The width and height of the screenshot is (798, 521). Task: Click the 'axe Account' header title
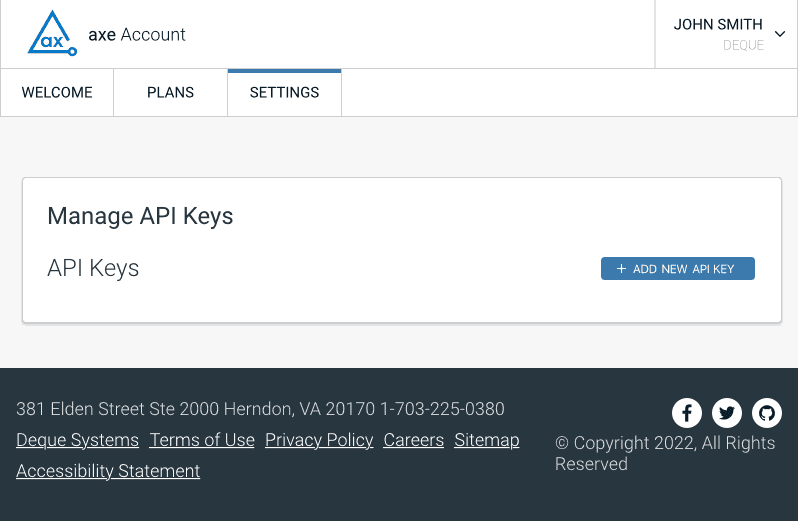click(x=137, y=34)
